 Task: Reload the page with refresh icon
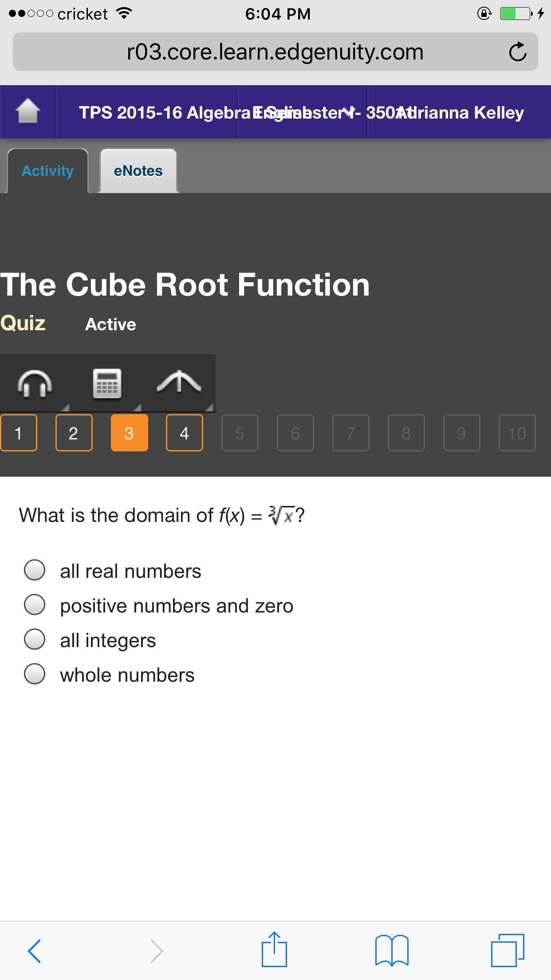tap(517, 52)
